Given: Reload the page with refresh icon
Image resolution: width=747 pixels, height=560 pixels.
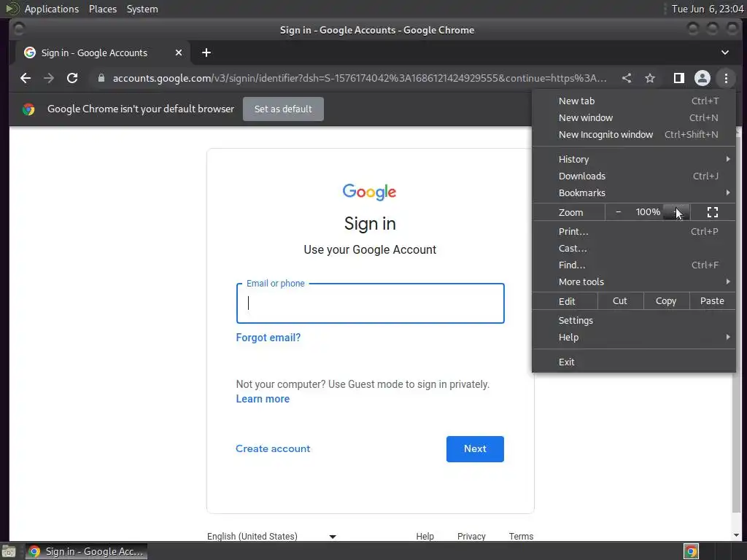Looking at the screenshot, I should point(72,78).
